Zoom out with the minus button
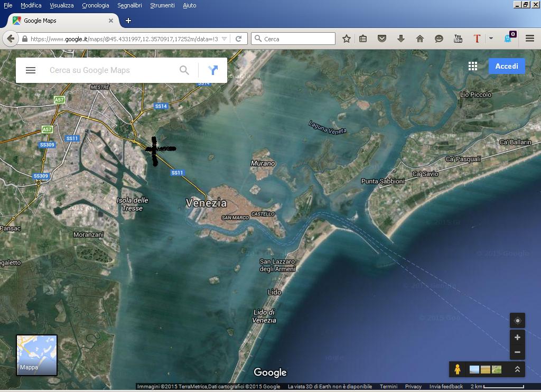Screen dimensions: 541x392 point(517,352)
